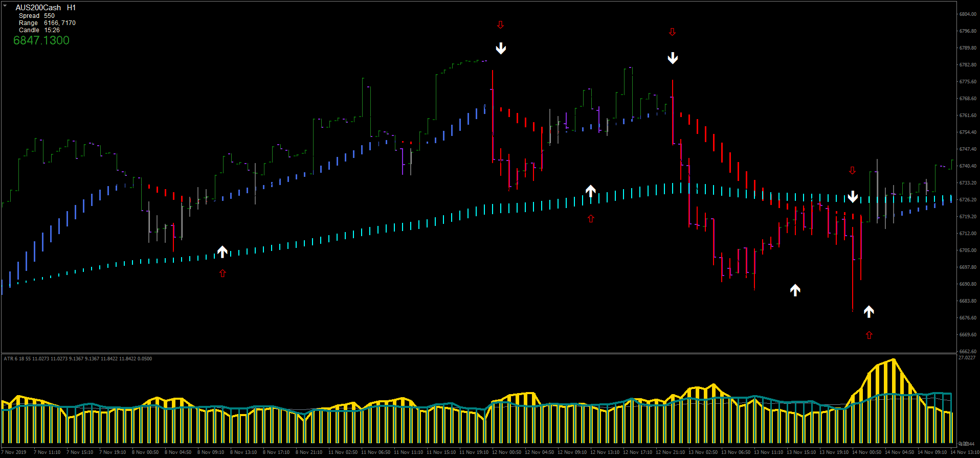The image size is (980, 458).
Task: Click the 11 Nov 06:50 time label
Action: pyautogui.click(x=376, y=452)
